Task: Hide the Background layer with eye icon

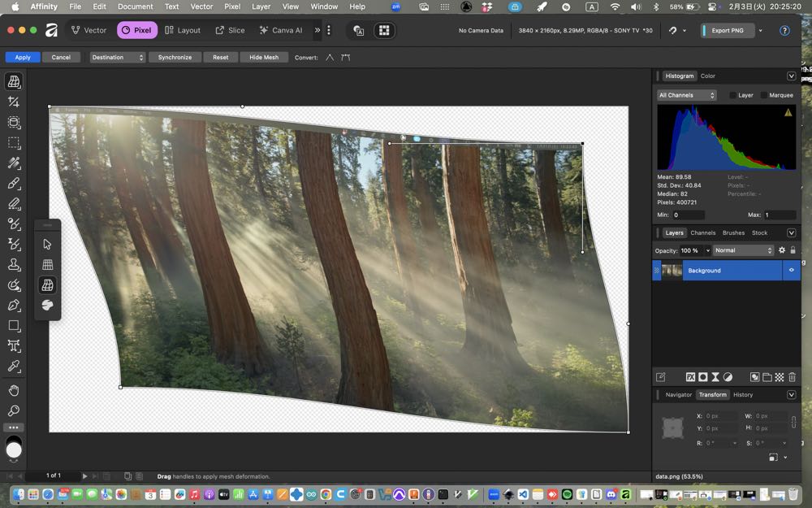Action: click(792, 271)
